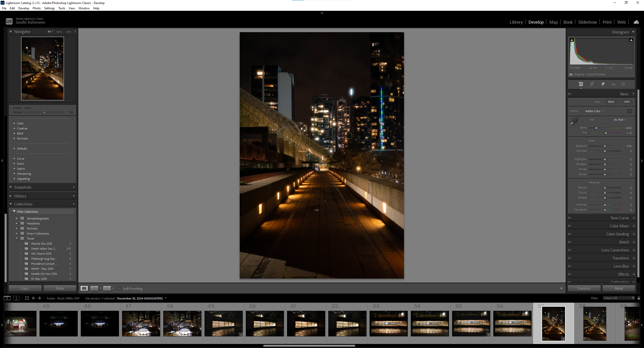Open the Red Eye correction tool

pyautogui.click(x=613, y=84)
